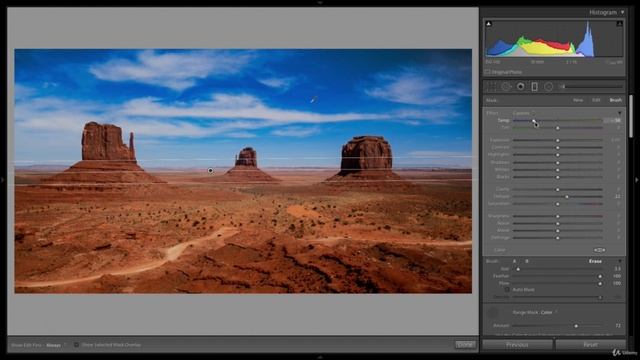640x360 pixels.
Task: Click the brush Density slider handle
Action: click(600, 298)
